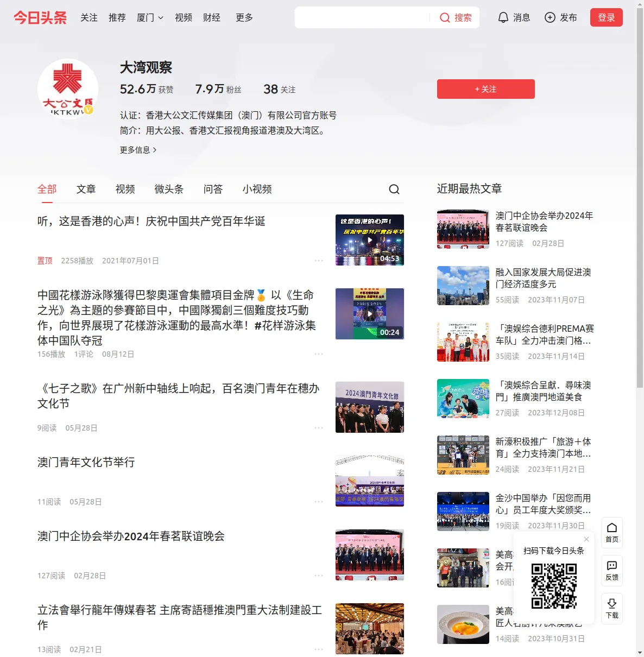Open hot article 新濠积极推广 旅游+体育
The height and width of the screenshot is (657, 644).
544,447
